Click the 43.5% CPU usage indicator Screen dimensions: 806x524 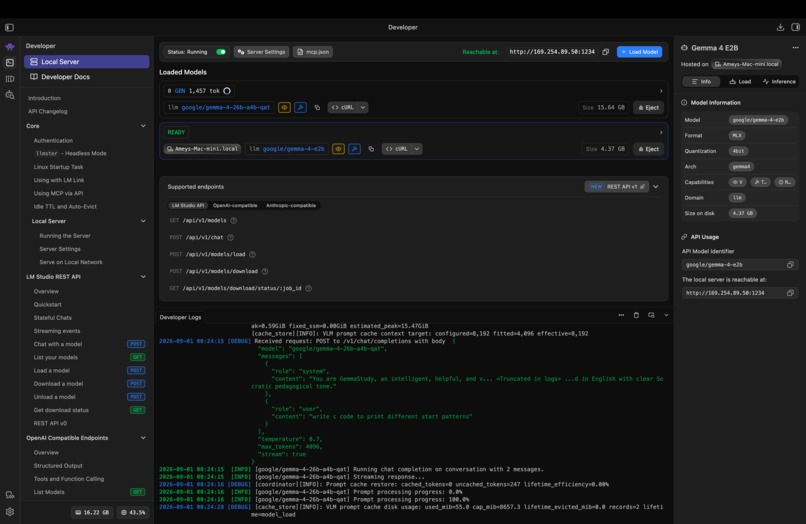pos(133,512)
